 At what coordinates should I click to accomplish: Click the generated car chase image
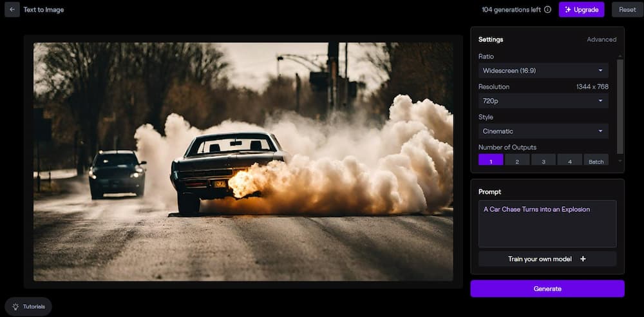coord(243,162)
